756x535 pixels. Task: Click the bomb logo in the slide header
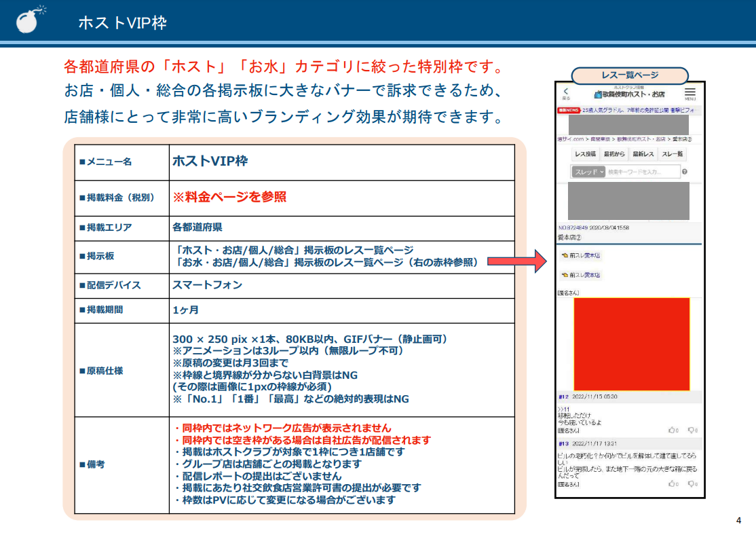[x=30, y=20]
